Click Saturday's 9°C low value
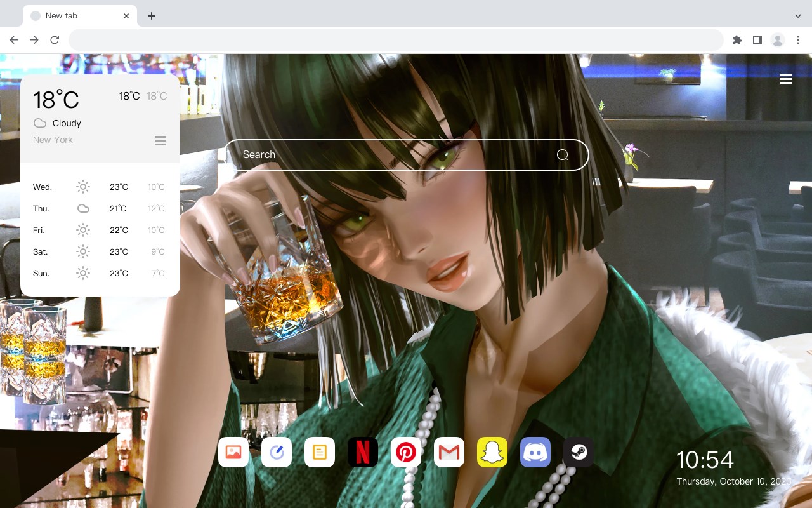The height and width of the screenshot is (508, 812). tap(158, 252)
